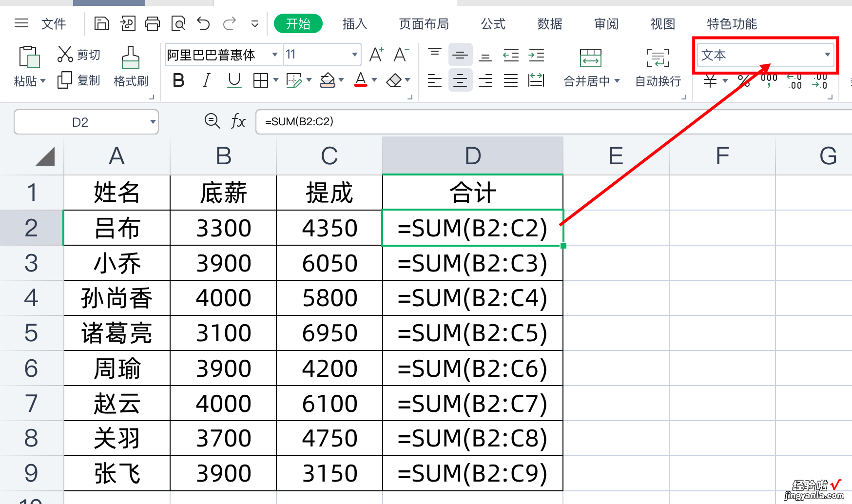Screen dimensions: 852x504
Task: Click Merge and Center icon
Action: click(x=591, y=58)
